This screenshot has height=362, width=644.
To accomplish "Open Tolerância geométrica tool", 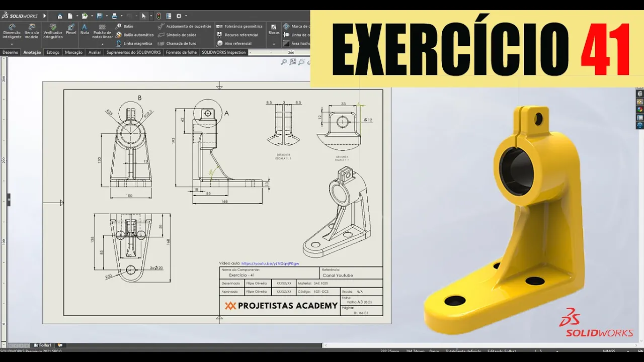I will [x=239, y=26].
